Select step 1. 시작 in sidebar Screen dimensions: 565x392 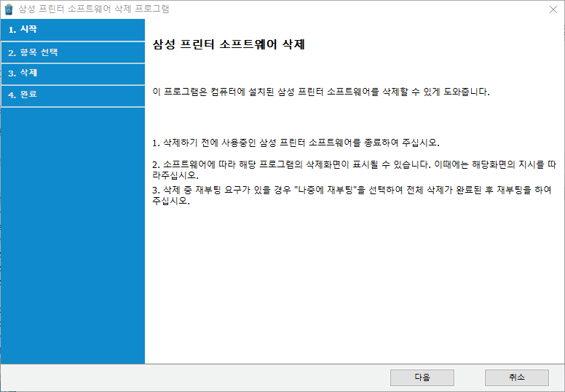pos(73,30)
